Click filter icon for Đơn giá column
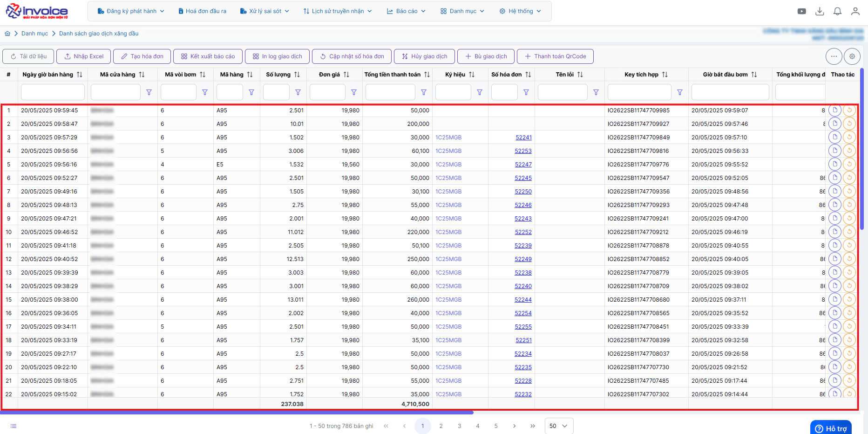 click(354, 92)
